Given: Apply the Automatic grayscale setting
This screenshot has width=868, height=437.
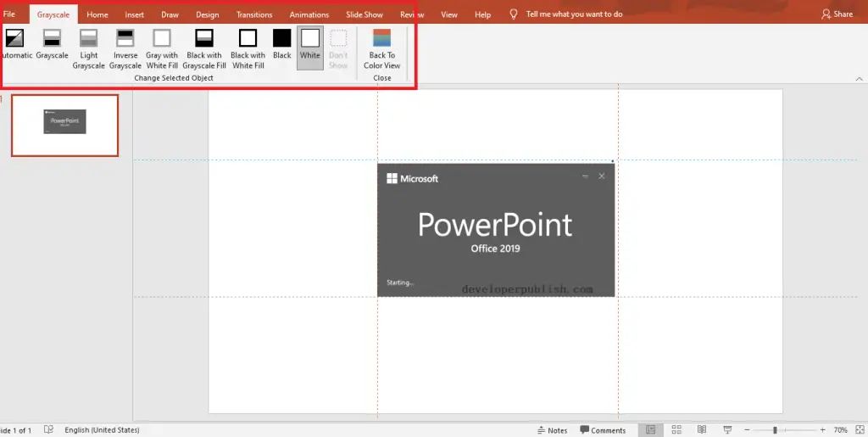Looking at the screenshot, I should click(x=15, y=44).
